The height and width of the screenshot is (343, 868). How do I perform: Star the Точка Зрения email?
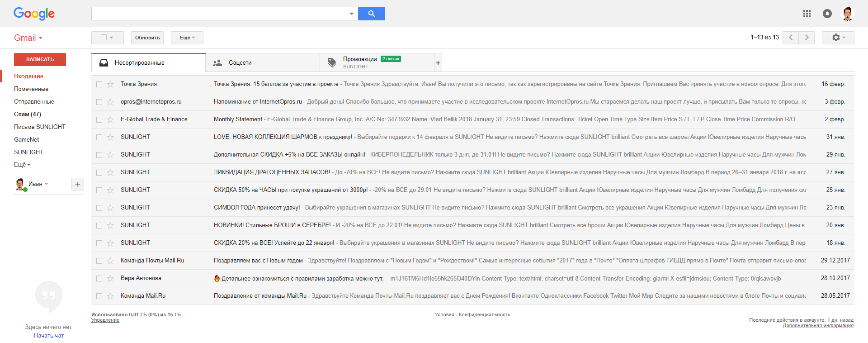110,84
